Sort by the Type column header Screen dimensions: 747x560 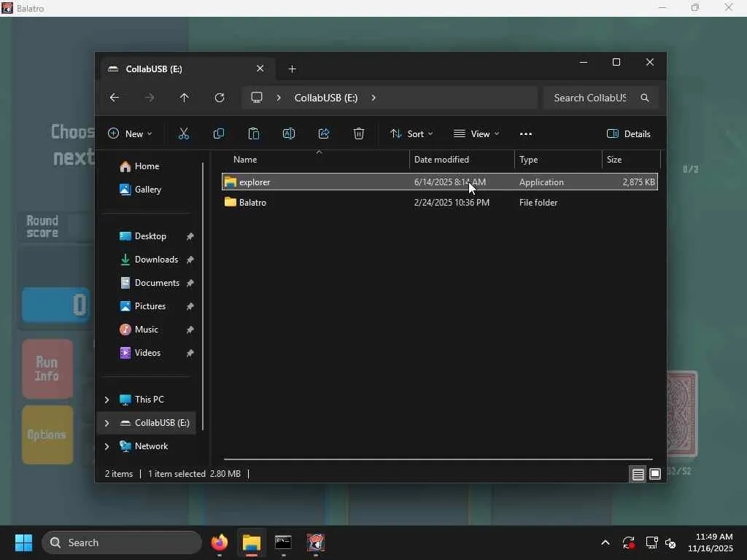pos(558,160)
